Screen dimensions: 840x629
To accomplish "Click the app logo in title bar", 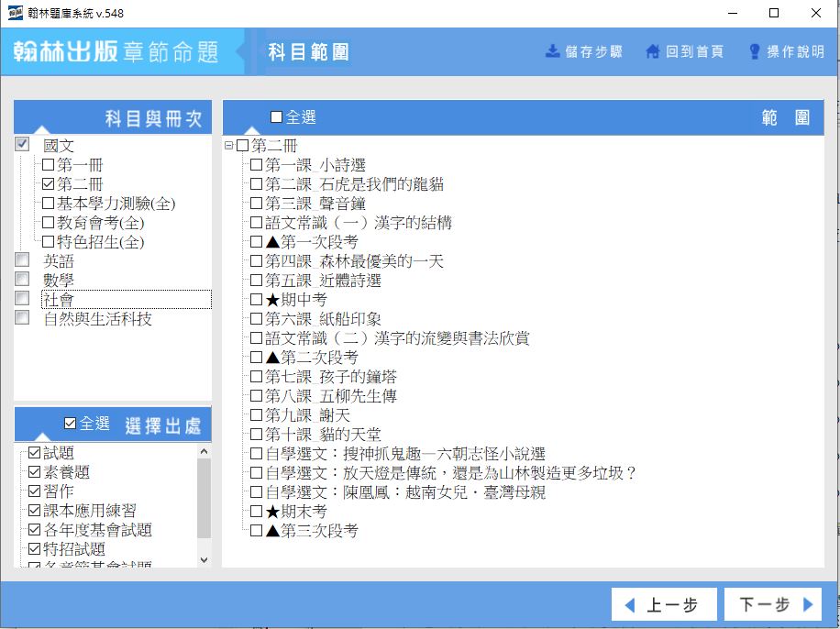I will [x=16, y=13].
